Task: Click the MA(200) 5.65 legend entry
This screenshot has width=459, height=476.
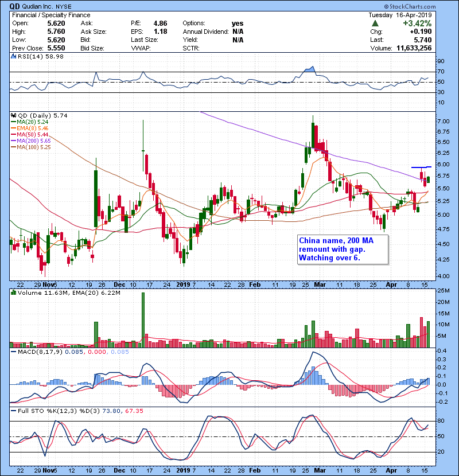Action: 30,141
